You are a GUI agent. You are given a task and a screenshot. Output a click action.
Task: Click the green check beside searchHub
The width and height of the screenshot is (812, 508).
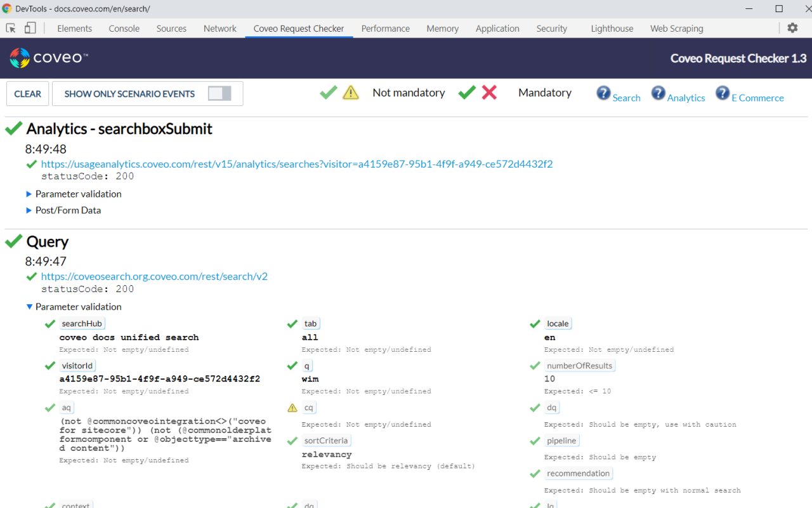click(x=50, y=323)
